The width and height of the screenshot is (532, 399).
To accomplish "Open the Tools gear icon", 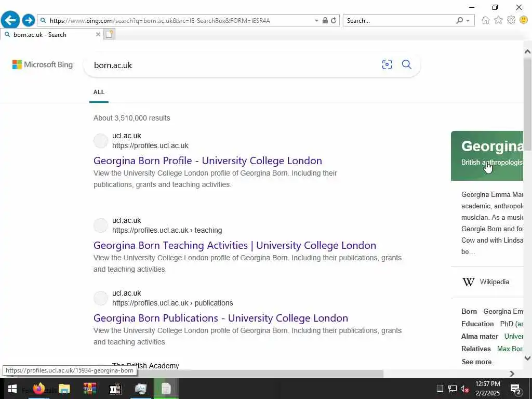I will pos(511,20).
